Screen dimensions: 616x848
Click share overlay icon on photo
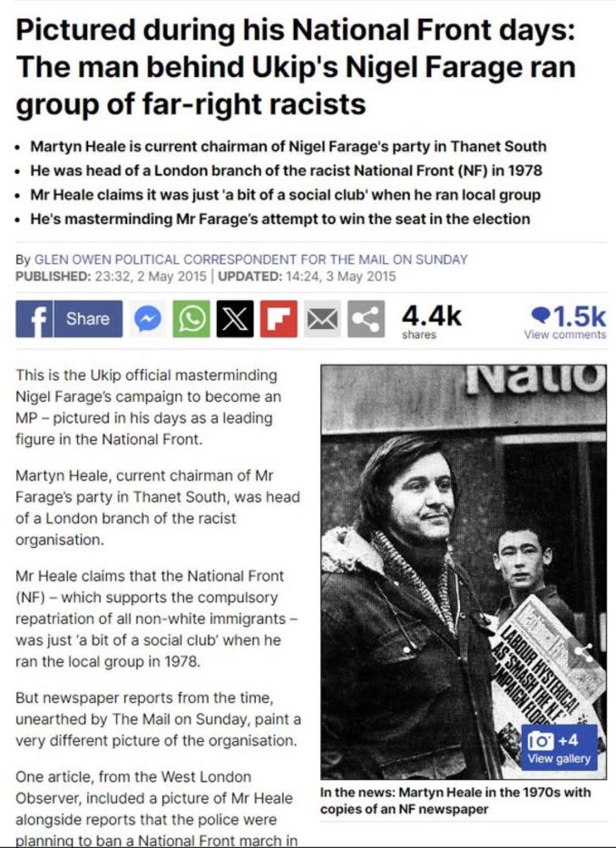[x=583, y=653]
